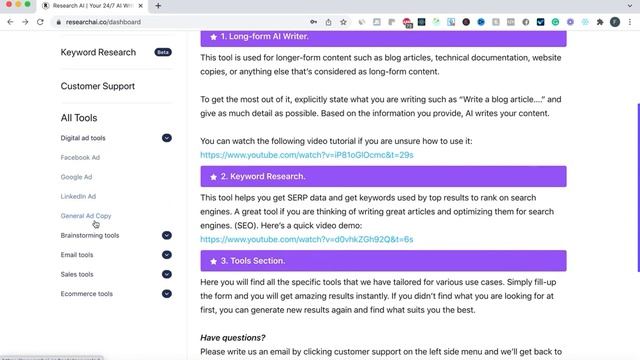
Task: Click the site lock icon in address bar
Action: pyautogui.click(x=59, y=22)
